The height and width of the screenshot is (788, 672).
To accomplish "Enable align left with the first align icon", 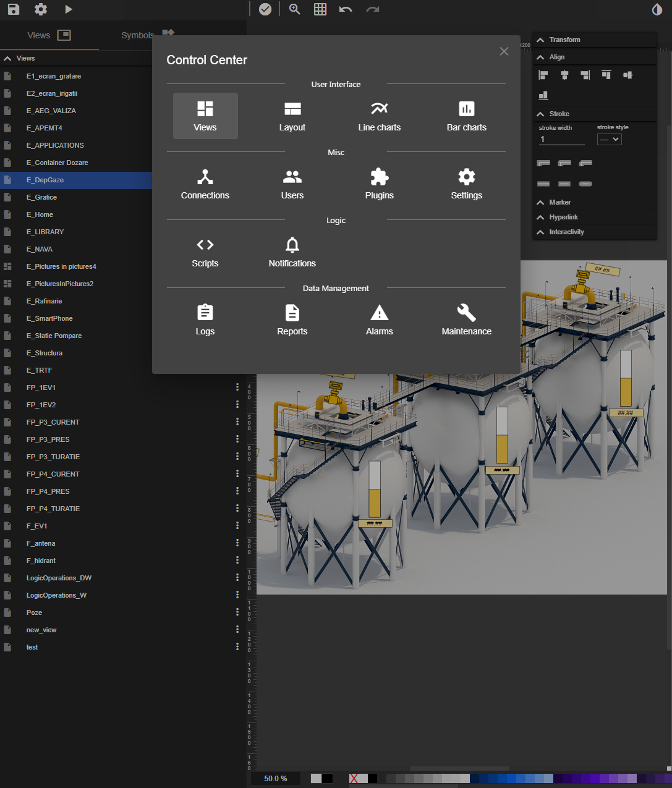I will [543, 75].
